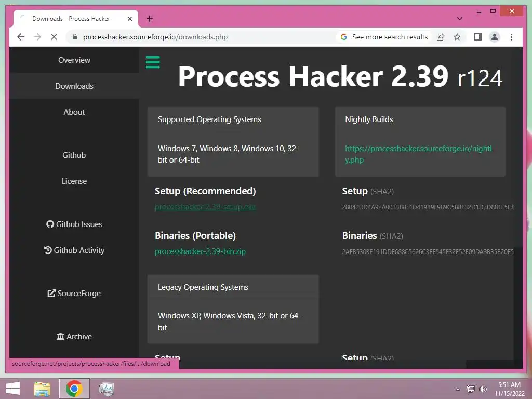Open the License sidebar item
The image size is (532, 399).
click(74, 181)
